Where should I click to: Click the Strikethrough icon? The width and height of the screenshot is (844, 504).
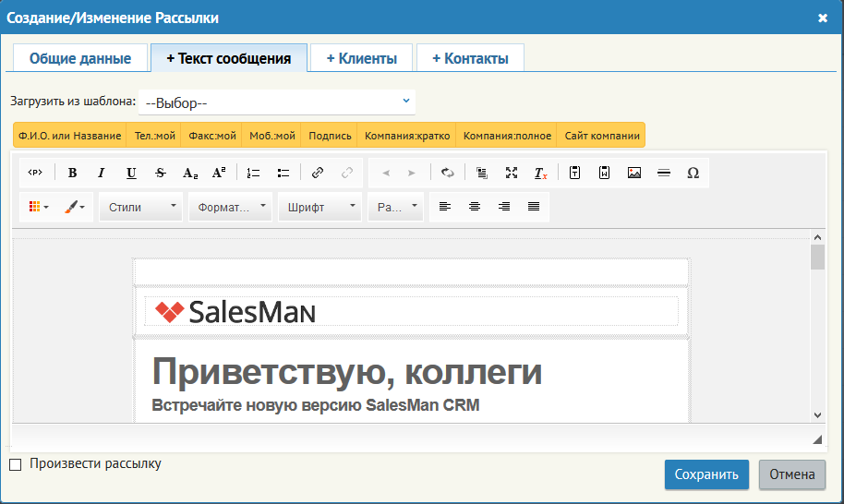(x=160, y=173)
